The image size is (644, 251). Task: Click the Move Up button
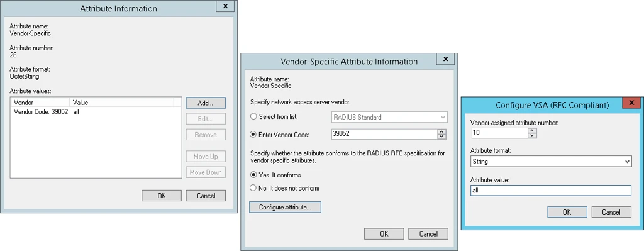(x=206, y=157)
